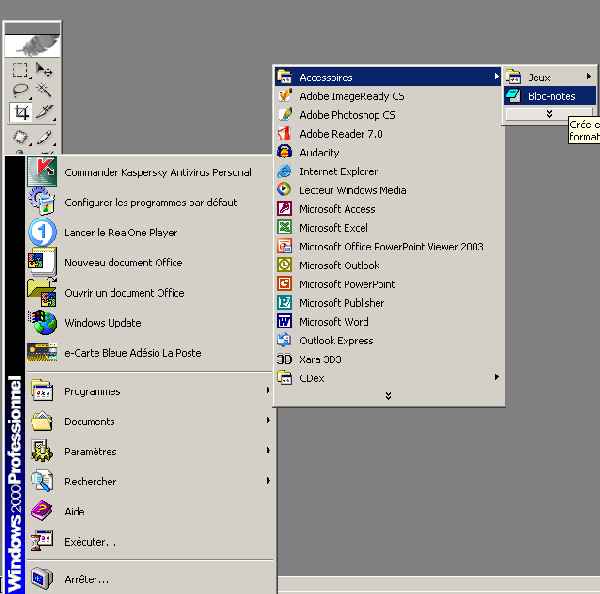Show more programs via bottom double chevron
This screenshot has height=594, width=600.
[388, 396]
